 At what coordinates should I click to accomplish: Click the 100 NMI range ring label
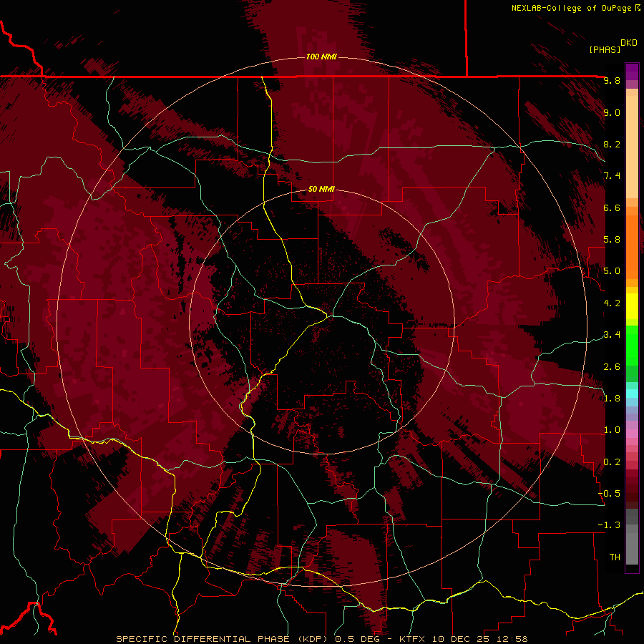coord(321,57)
